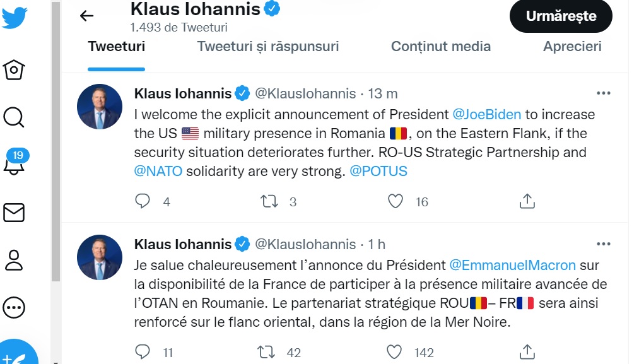Open the Profile person icon
Image resolution: width=639 pixels, height=364 pixels.
pos(14,259)
